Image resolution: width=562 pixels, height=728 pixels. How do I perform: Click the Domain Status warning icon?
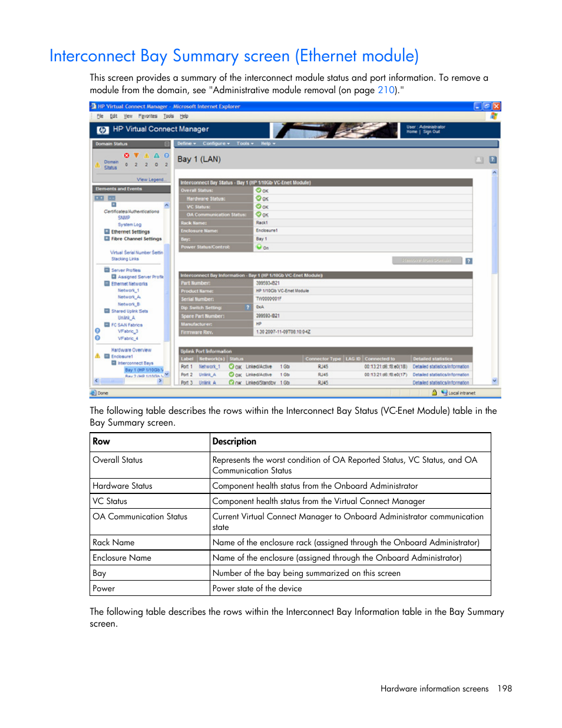pos(97,165)
